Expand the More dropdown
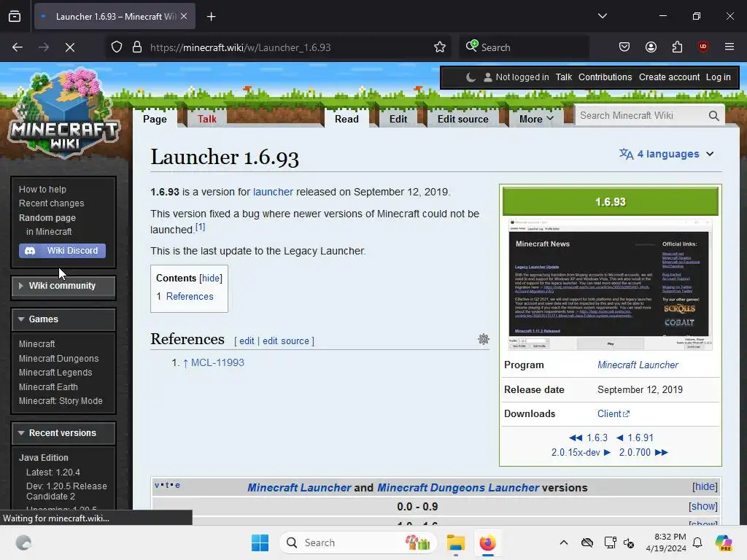The height and width of the screenshot is (560, 747). coord(536,119)
